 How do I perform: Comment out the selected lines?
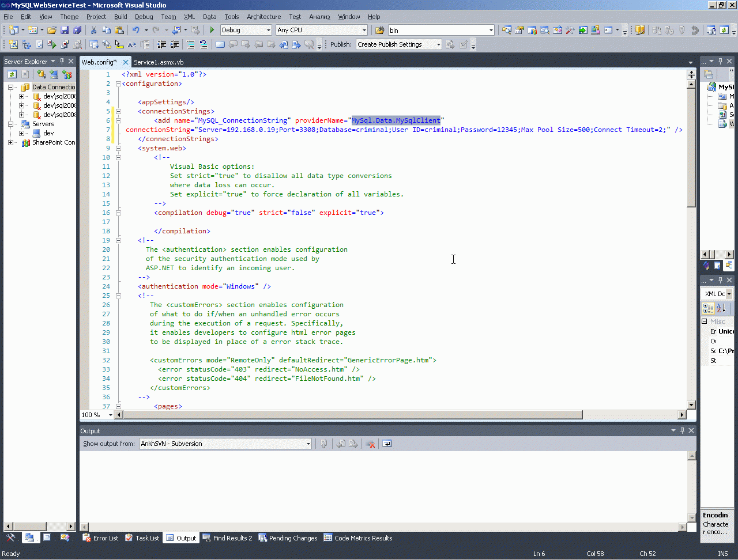coord(191,44)
